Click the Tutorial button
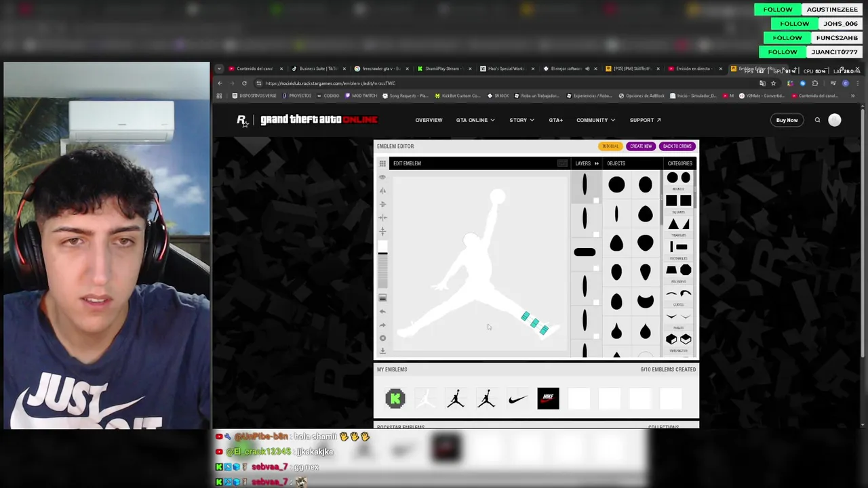This screenshot has height=488, width=868. pos(610,146)
